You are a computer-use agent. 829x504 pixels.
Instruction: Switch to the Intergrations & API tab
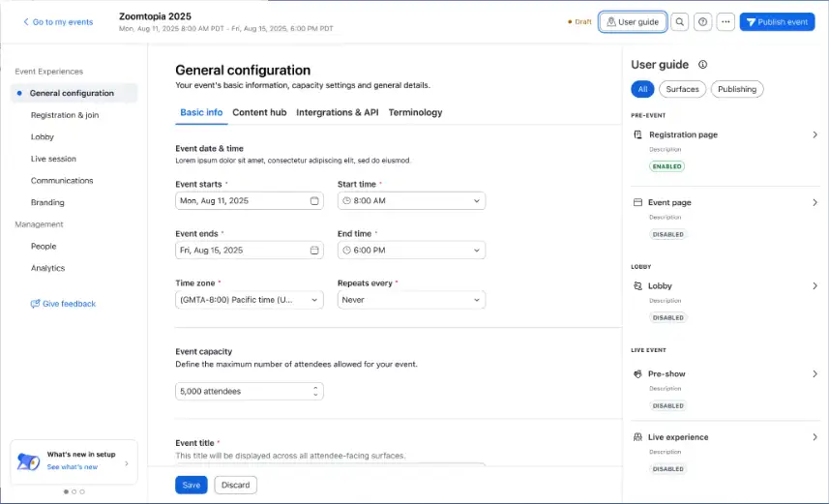tap(338, 112)
